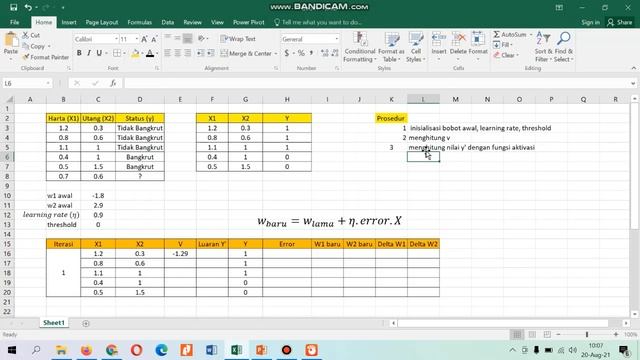Open the font size dropdown
This screenshot has height=360, width=640.
coord(136,39)
